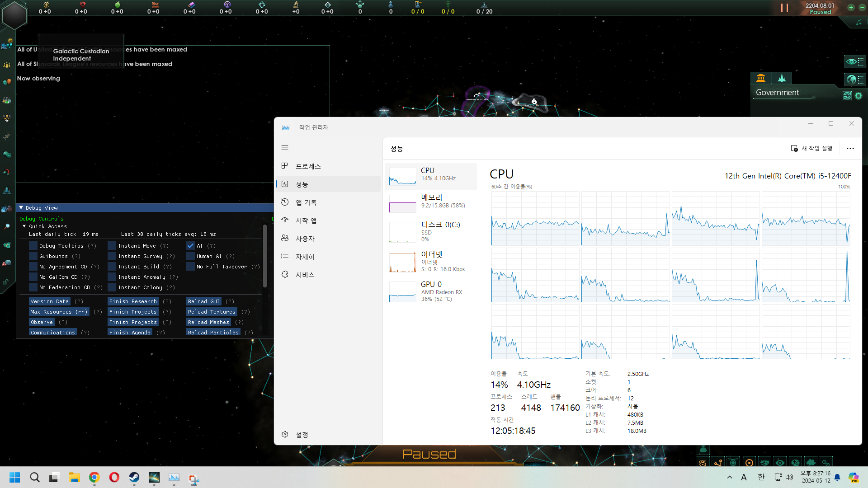Click the three-dots more options icon

(x=850, y=149)
